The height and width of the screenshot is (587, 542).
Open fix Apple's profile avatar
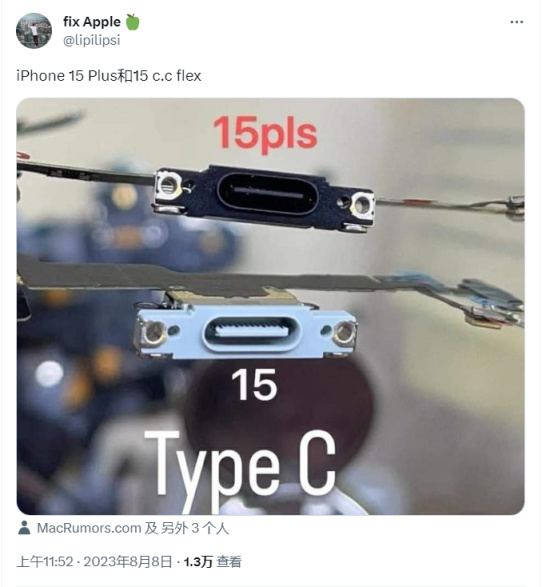pos(34,31)
